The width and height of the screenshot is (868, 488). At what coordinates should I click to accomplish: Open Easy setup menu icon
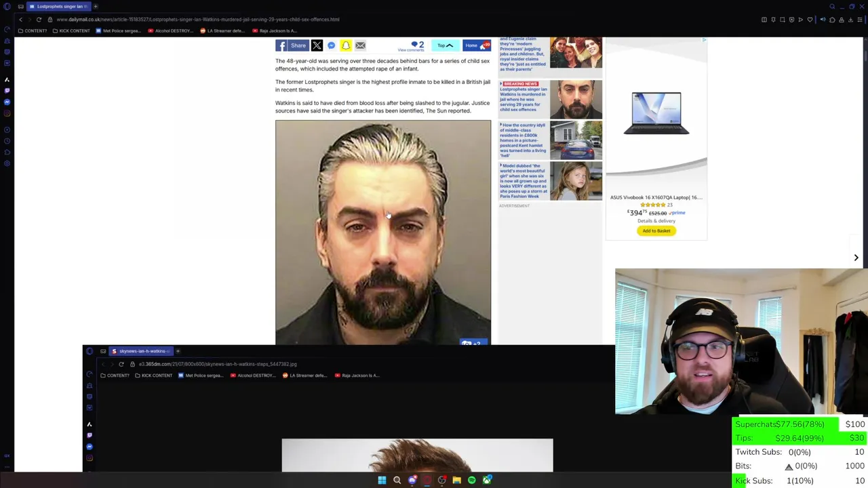[x=860, y=20]
